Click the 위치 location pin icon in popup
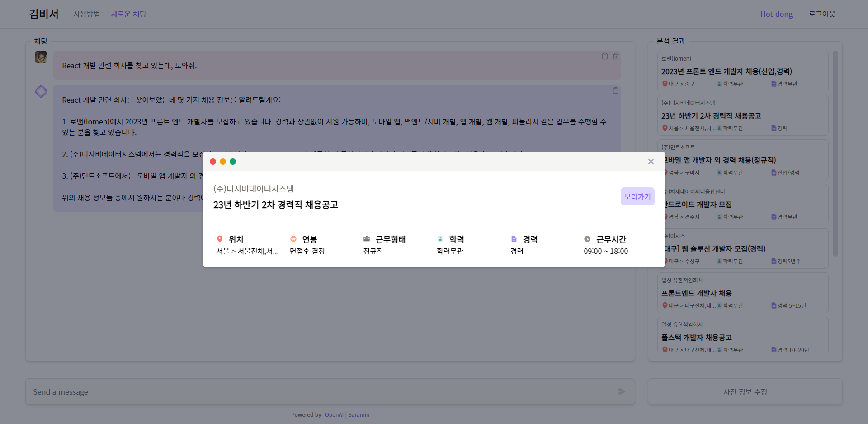Viewport: 868px width, 424px height. 220,239
